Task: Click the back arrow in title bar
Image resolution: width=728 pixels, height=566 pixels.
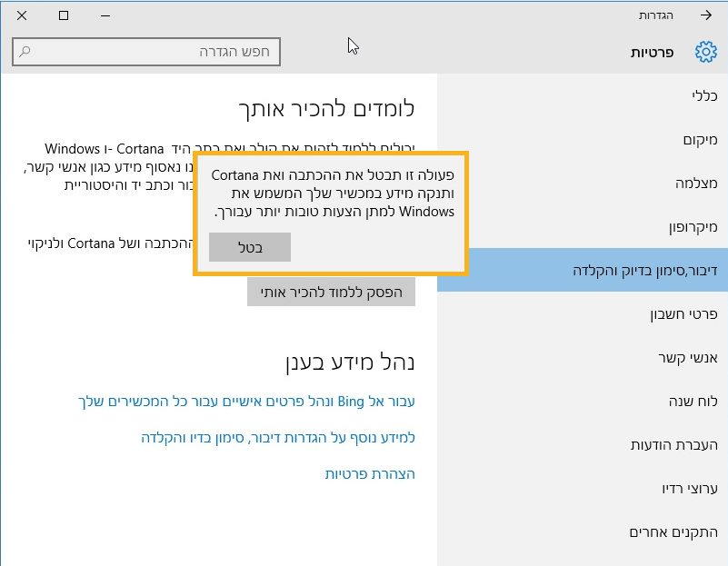Action: (x=706, y=15)
